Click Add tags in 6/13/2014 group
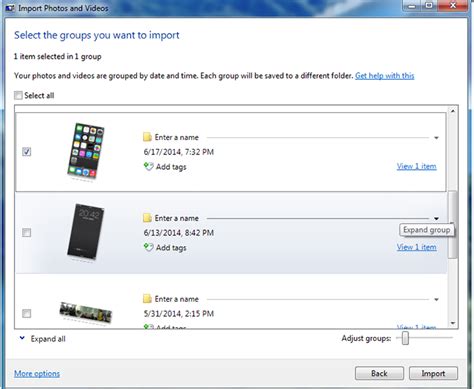This screenshot has width=474, height=389. coord(171,248)
